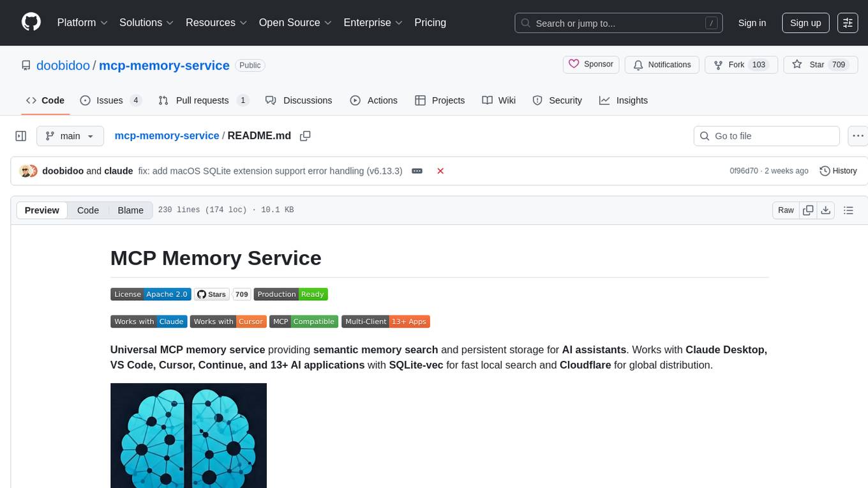The height and width of the screenshot is (488, 868).
Task: Open appearance settings icon in header
Action: [x=848, y=23]
